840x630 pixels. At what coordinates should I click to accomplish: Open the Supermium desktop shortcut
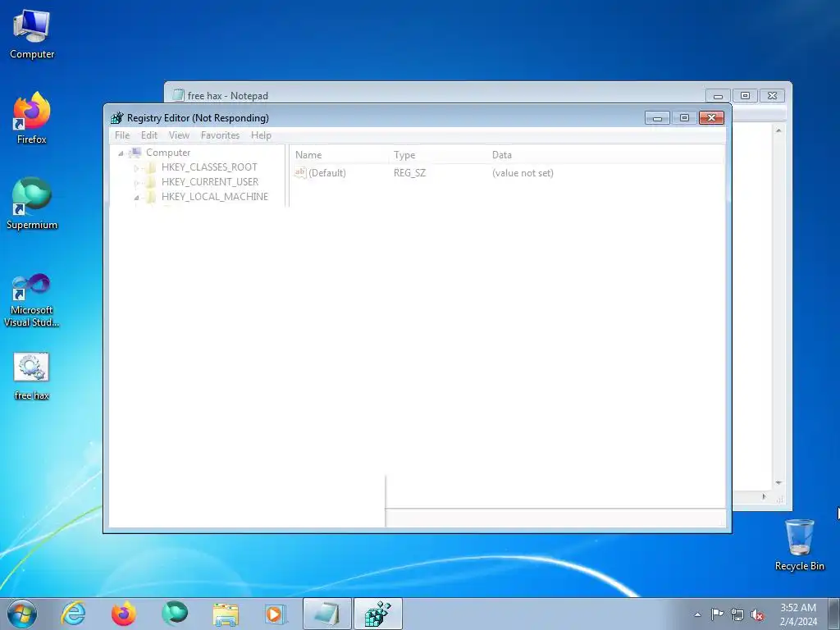click(x=32, y=203)
